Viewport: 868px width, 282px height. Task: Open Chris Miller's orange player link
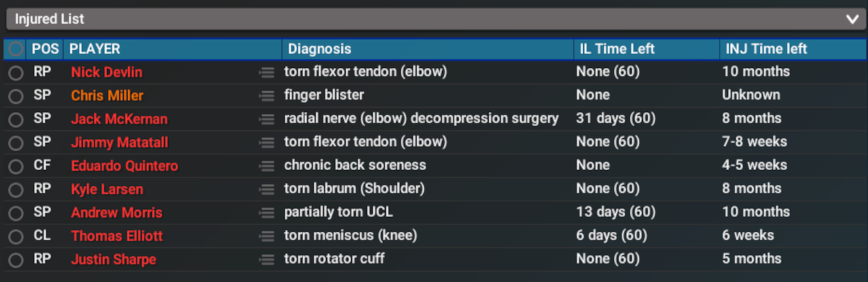tap(107, 96)
